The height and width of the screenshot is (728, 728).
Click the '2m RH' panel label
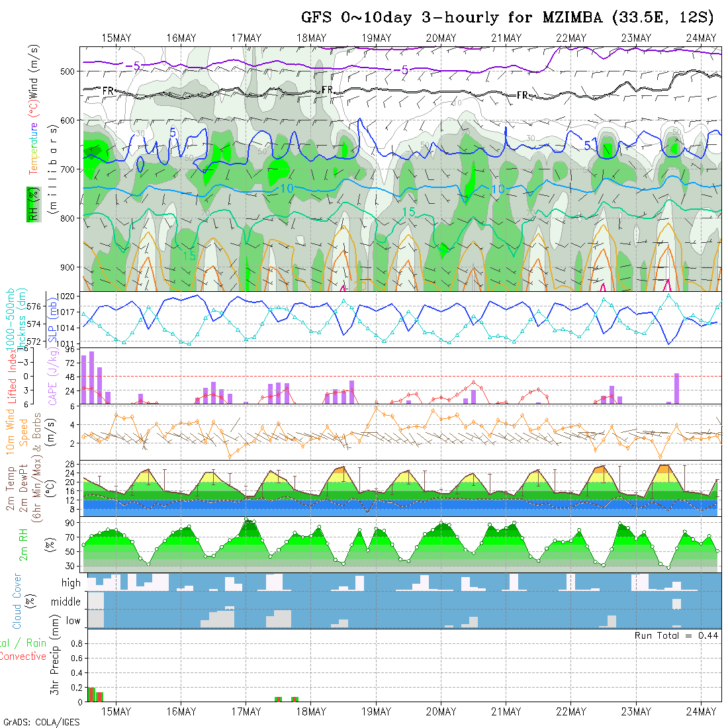point(23,545)
